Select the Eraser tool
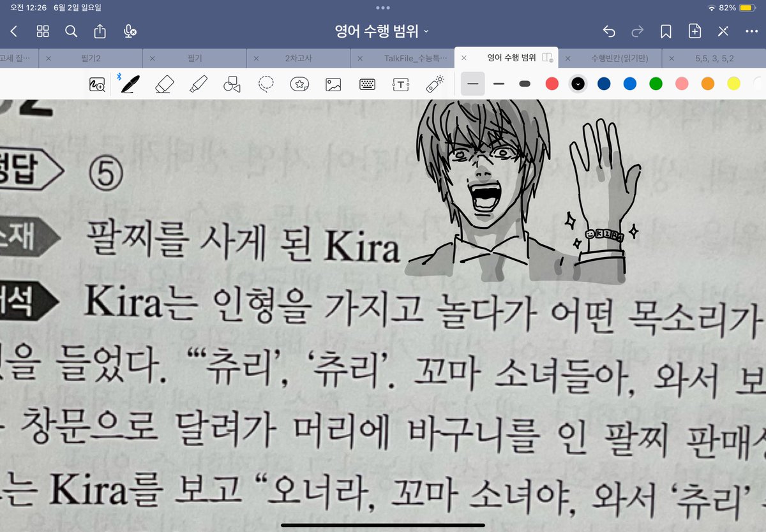Image resolution: width=766 pixels, height=532 pixels. pyautogui.click(x=165, y=84)
